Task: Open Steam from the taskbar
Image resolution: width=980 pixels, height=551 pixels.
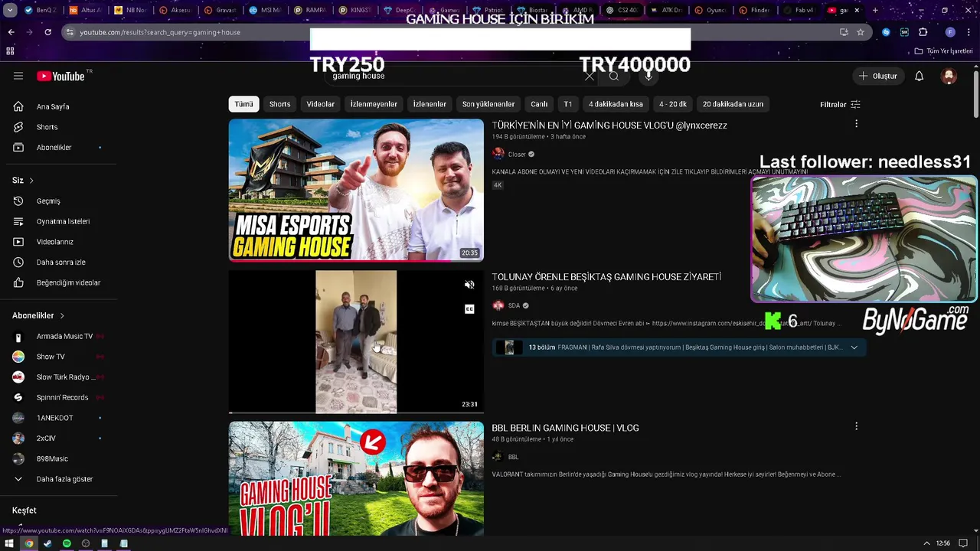Action: coord(47,543)
